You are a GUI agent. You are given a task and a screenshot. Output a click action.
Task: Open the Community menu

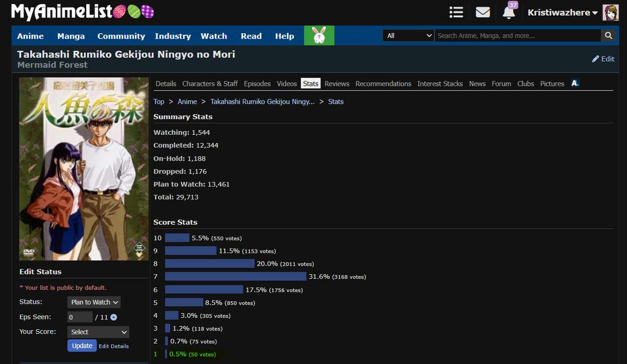(121, 36)
